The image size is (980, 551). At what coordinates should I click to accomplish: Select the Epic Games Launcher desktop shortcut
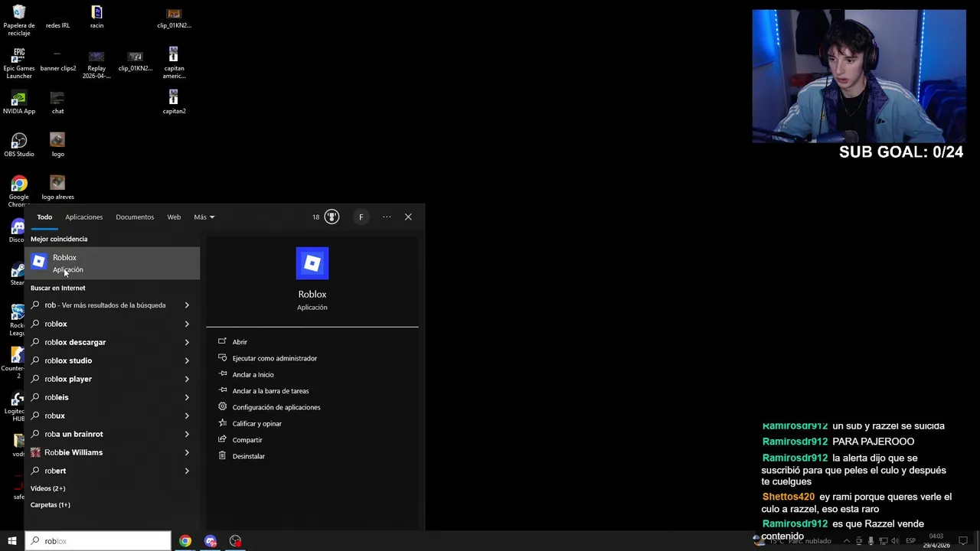coord(19,64)
